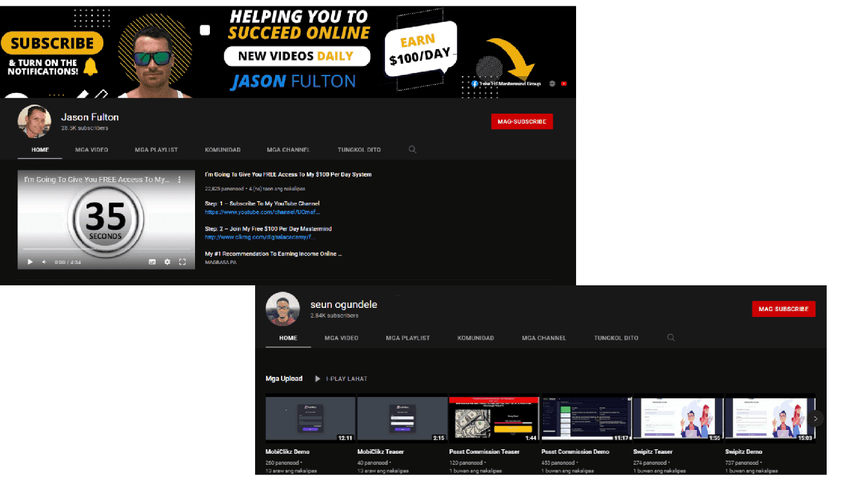
Task: Click the globe website icon in banner
Action: (552, 83)
